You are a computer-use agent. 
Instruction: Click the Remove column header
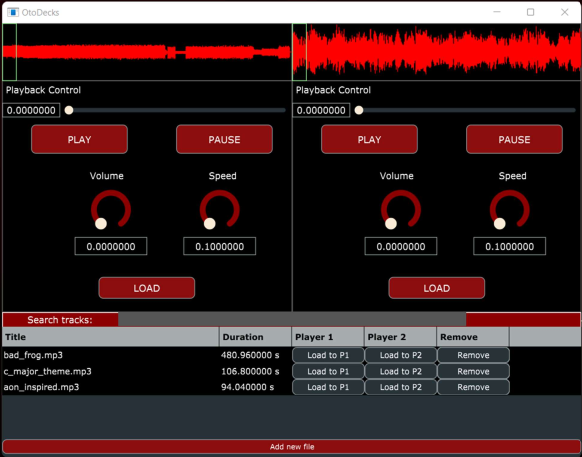(x=473, y=337)
